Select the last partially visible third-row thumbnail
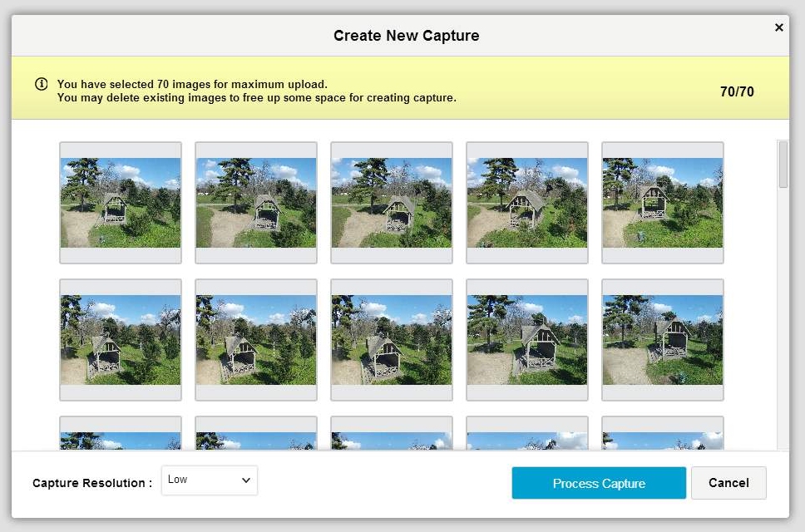 (663, 434)
